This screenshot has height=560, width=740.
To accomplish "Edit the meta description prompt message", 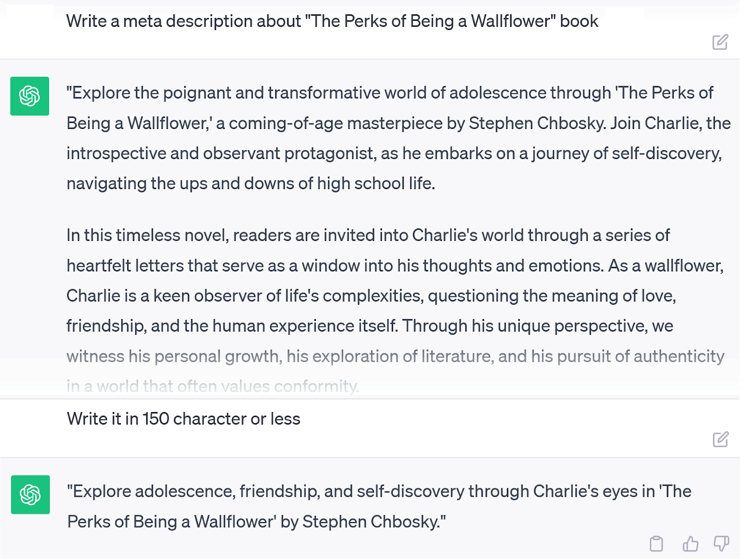I will 720,42.
